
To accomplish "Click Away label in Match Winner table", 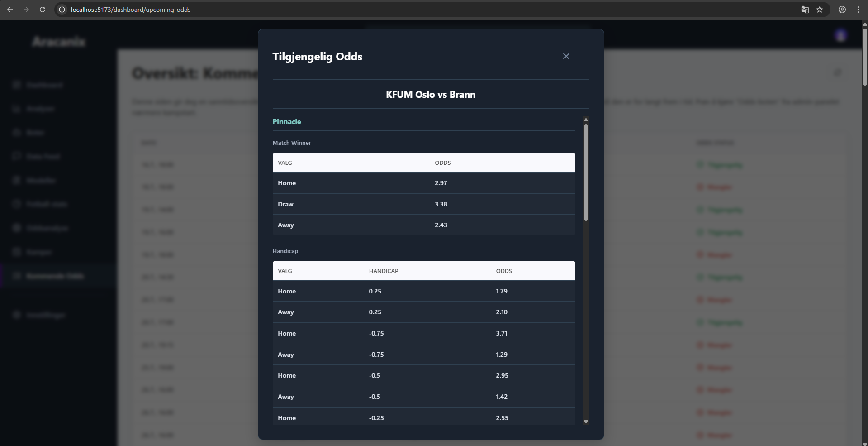I will pyautogui.click(x=286, y=225).
